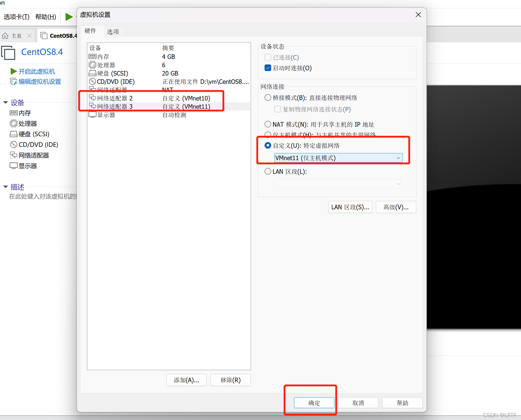Viewport: 521px width, 420px height.
Task: Click the memory icon in the main window device list
Action: click(13, 113)
